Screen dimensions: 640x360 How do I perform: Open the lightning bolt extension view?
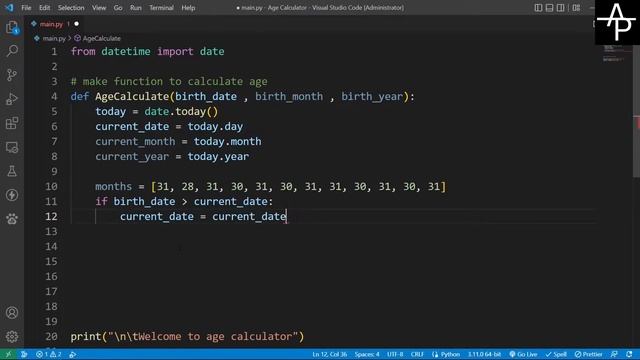click(x=12, y=195)
